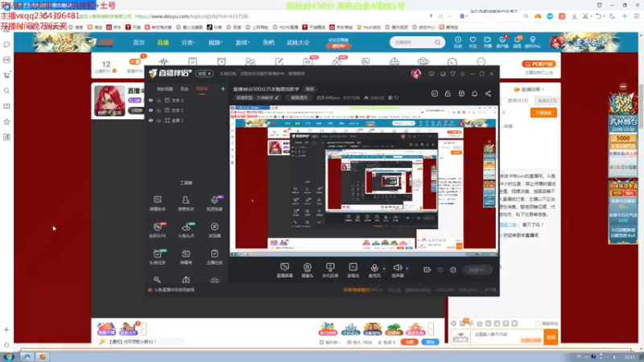
Task: Open the 全民乐PK tool
Action: coord(157,230)
